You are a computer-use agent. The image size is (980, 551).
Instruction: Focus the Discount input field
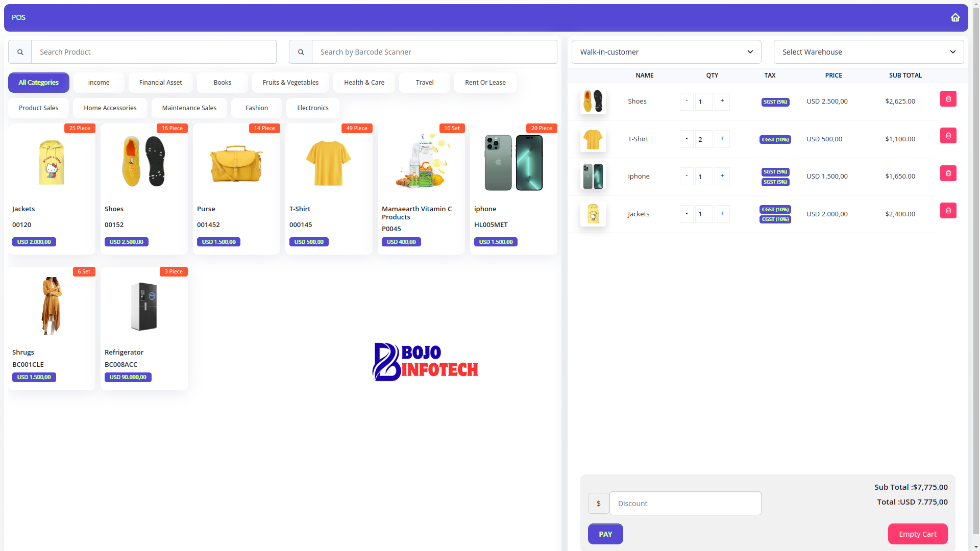pyautogui.click(x=685, y=504)
